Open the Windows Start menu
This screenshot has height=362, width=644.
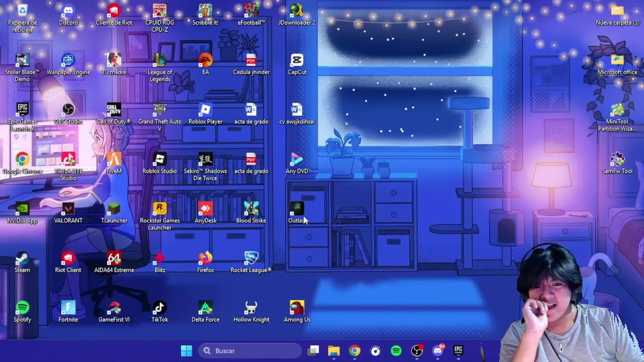[186, 350]
